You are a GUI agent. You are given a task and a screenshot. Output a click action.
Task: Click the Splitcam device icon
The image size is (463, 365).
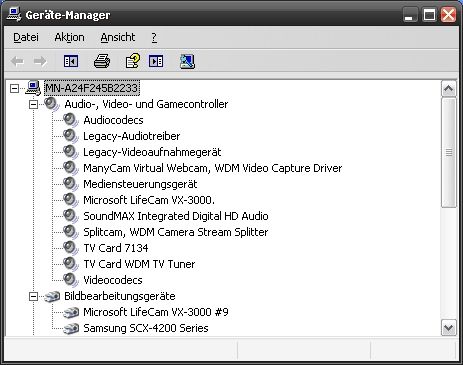pos(71,232)
